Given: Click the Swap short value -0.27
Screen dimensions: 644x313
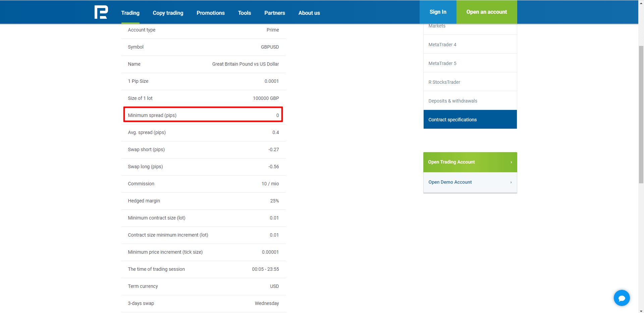Looking at the screenshot, I should 274,149.
